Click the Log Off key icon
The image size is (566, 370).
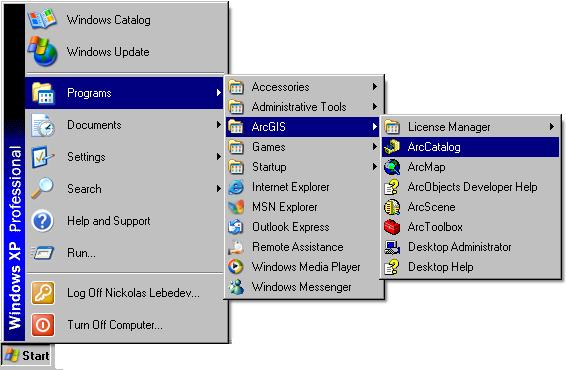43,293
